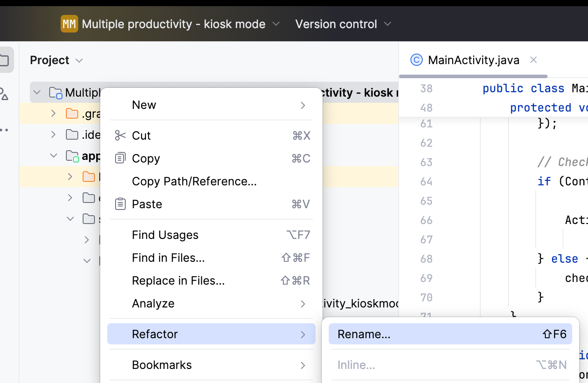Click line number 64 in the gutter
Viewport: 588px width, 383px height.
[426, 181]
